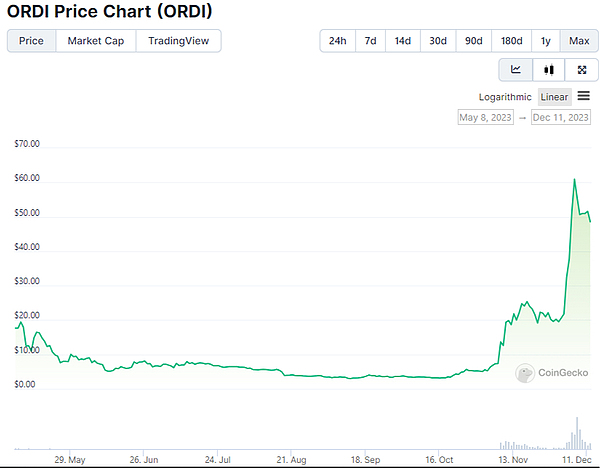
Task: Open the chart hamburger menu
Action: coord(584,96)
